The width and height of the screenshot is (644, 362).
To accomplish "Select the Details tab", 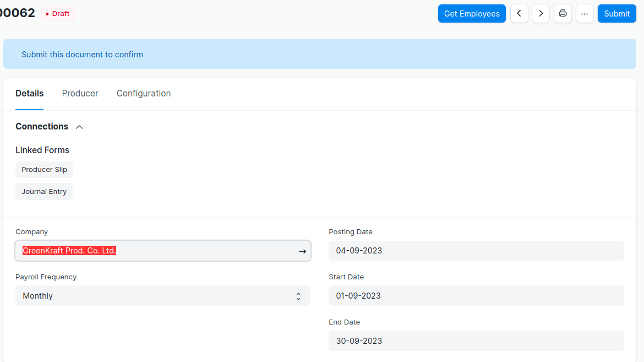I will 30,94.
